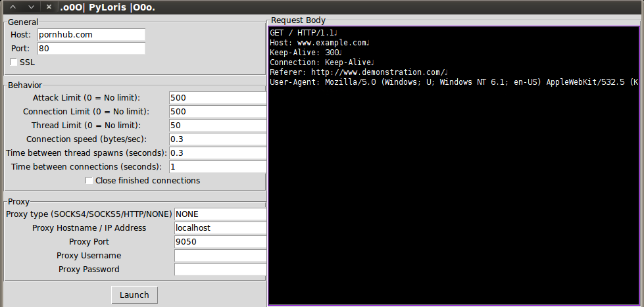Screen dimensions: 644x307
Task: Focus the Attack Limit field
Action: [x=216, y=98]
